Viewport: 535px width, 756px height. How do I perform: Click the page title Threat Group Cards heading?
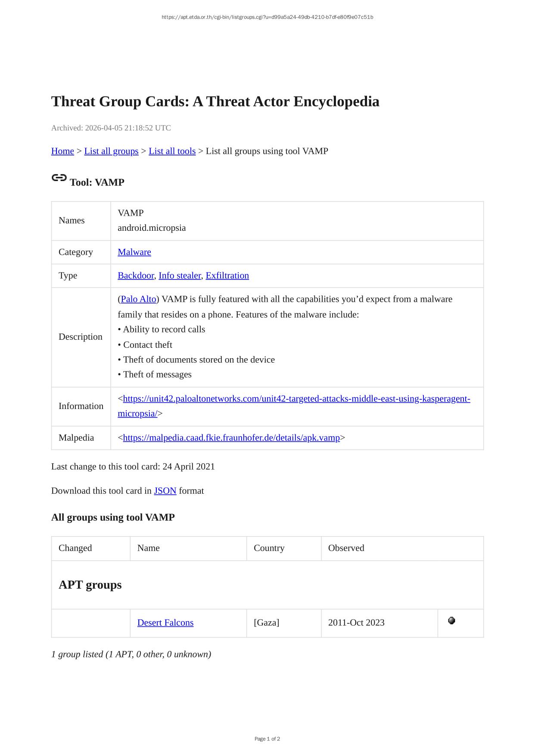pos(215,102)
